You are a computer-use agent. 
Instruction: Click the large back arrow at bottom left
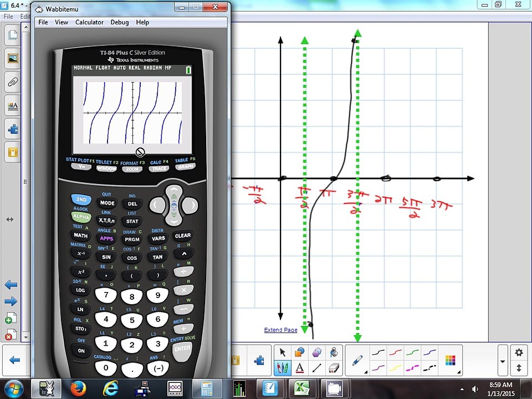[14, 360]
